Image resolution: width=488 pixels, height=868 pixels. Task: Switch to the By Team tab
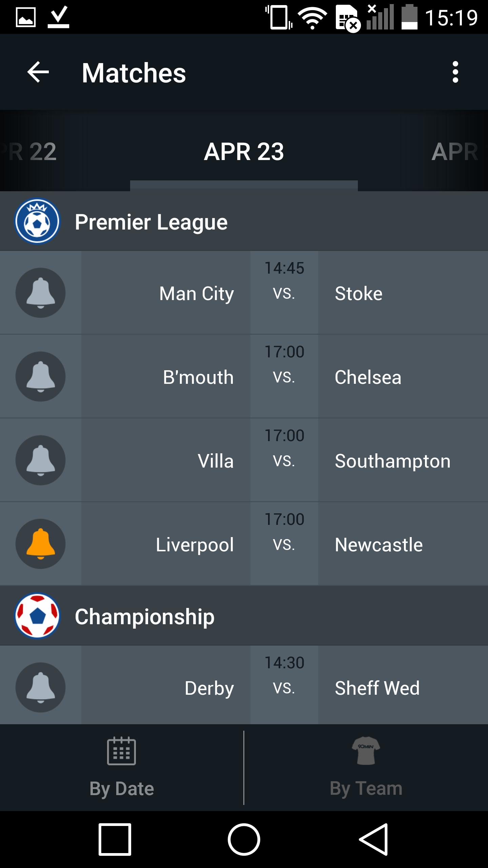tap(366, 768)
